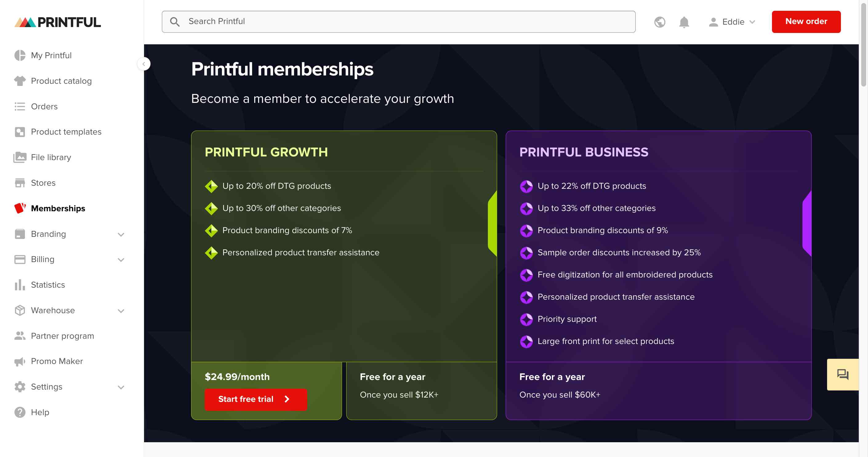
Task: Focus the Search Printful field
Action: 398,22
